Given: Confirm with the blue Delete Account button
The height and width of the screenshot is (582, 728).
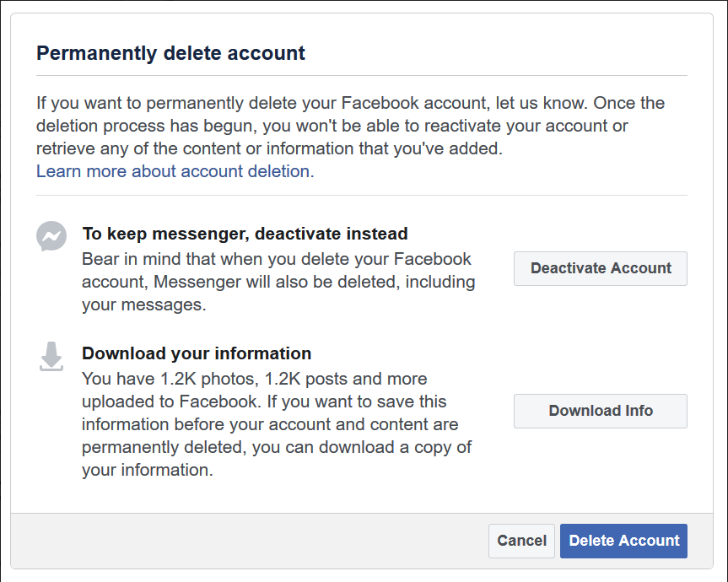Looking at the screenshot, I should pos(623,541).
